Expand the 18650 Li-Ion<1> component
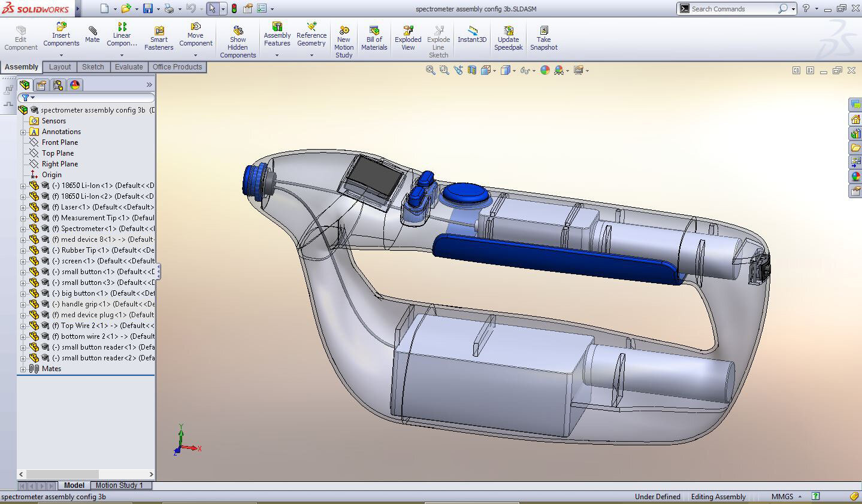 tap(23, 186)
